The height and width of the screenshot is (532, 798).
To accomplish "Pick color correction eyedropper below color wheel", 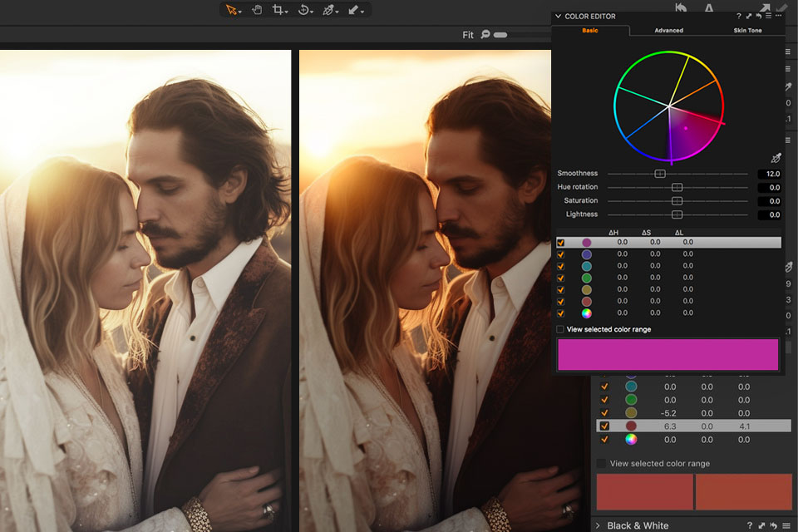I will [x=776, y=158].
